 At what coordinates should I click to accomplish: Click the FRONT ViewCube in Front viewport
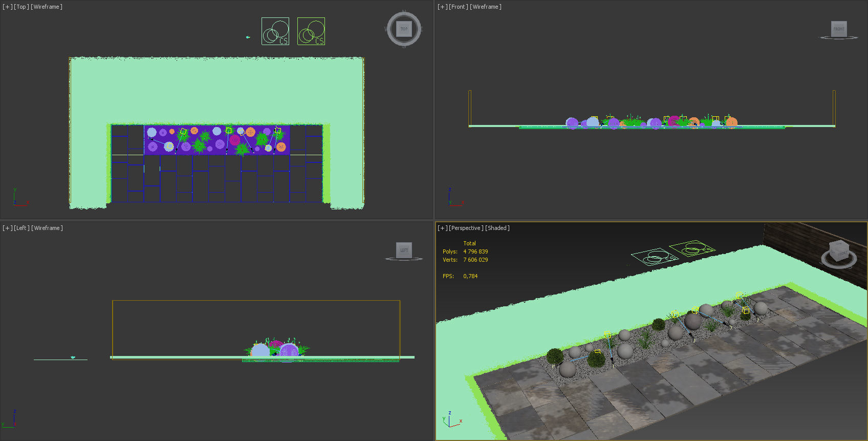(839, 29)
